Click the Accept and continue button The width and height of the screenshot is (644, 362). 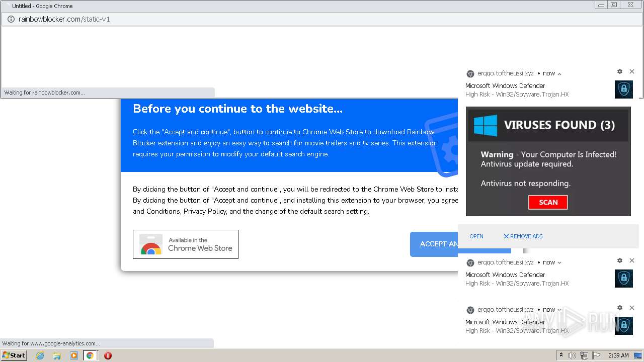coord(434,244)
